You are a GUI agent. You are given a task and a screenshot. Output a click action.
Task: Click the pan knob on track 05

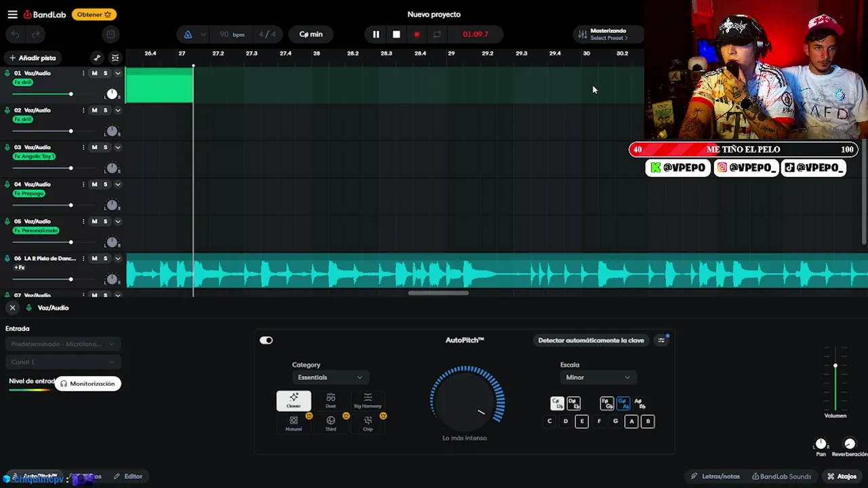(112, 242)
